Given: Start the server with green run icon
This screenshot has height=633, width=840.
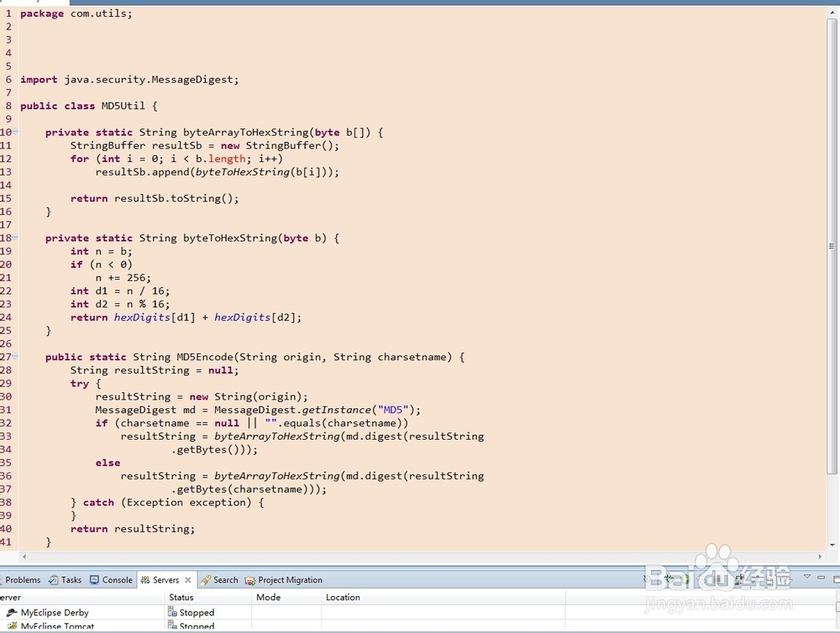Looking at the screenshot, I should [686, 579].
